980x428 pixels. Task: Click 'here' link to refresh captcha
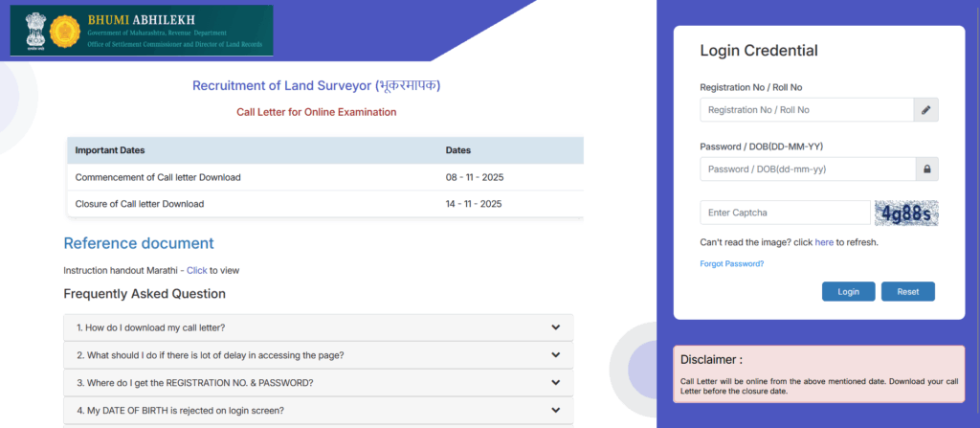pyautogui.click(x=824, y=242)
